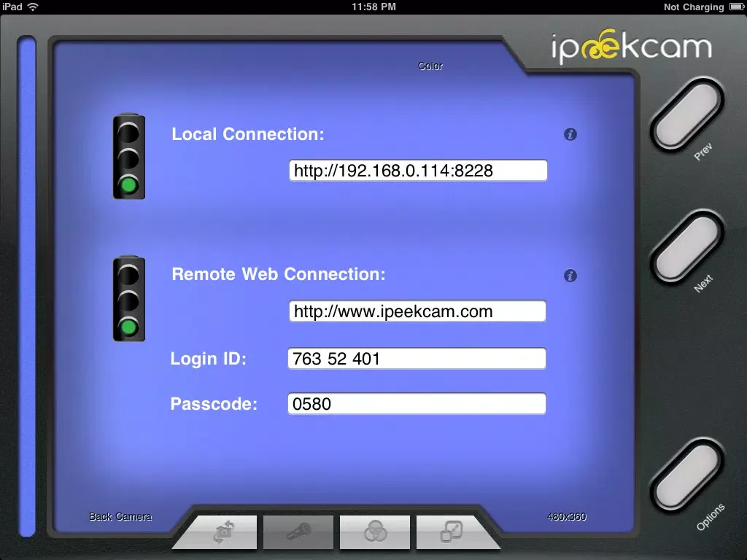The image size is (747, 560).
Task: Tap the Login ID label
Action: 209,359
